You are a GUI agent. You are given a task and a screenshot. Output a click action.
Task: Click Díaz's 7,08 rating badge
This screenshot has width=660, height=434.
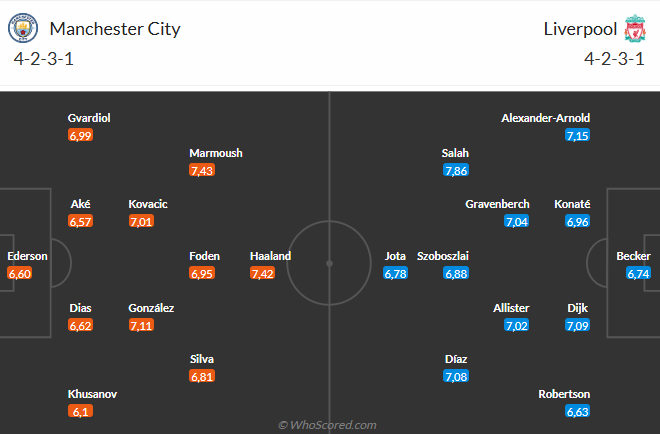(456, 376)
